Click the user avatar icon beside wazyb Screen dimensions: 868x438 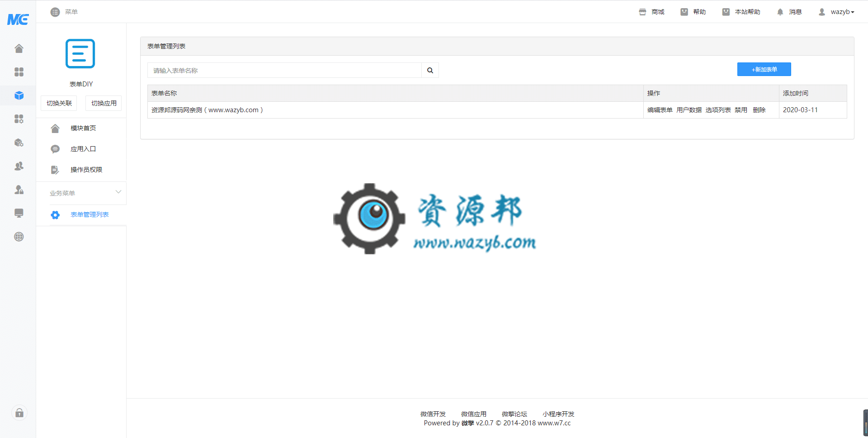(822, 12)
